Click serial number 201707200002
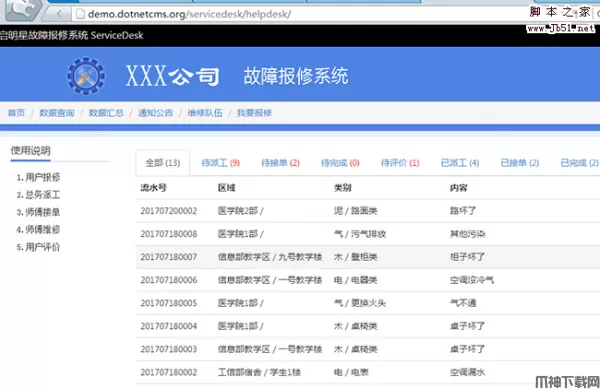 [169, 211]
